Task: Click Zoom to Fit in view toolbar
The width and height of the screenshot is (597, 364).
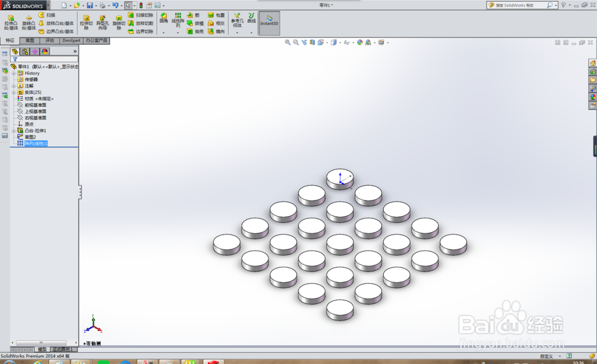Action: [x=288, y=42]
